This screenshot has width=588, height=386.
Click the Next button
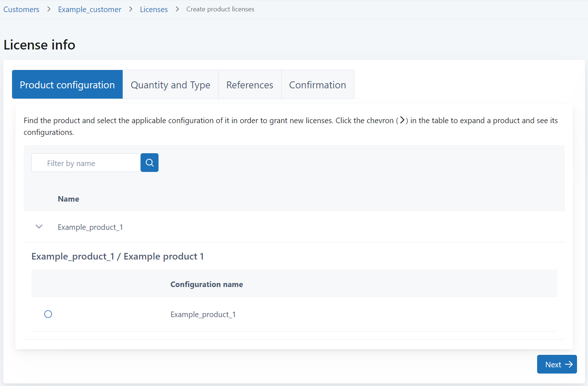pos(557,364)
